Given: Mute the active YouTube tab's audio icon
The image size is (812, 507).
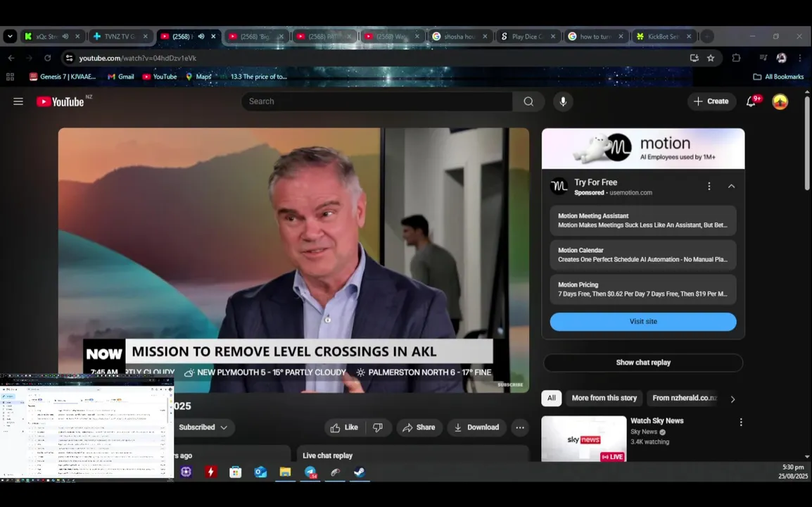Looking at the screenshot, I should [201, 37].
